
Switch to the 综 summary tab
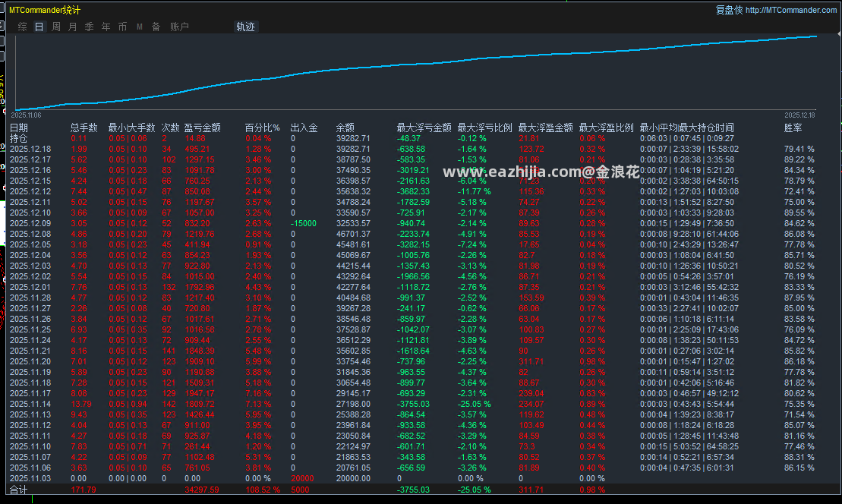click(x=23, y=27)
